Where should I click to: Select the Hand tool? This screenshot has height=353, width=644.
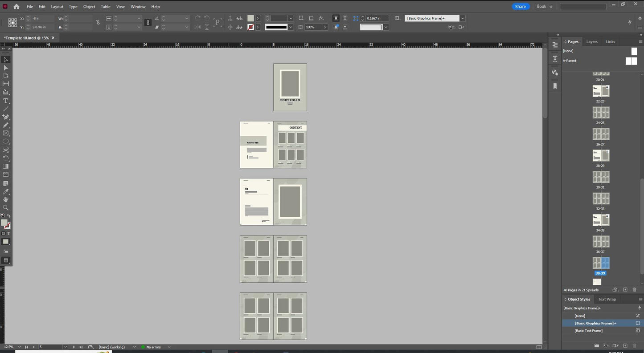tap(6, 199)
